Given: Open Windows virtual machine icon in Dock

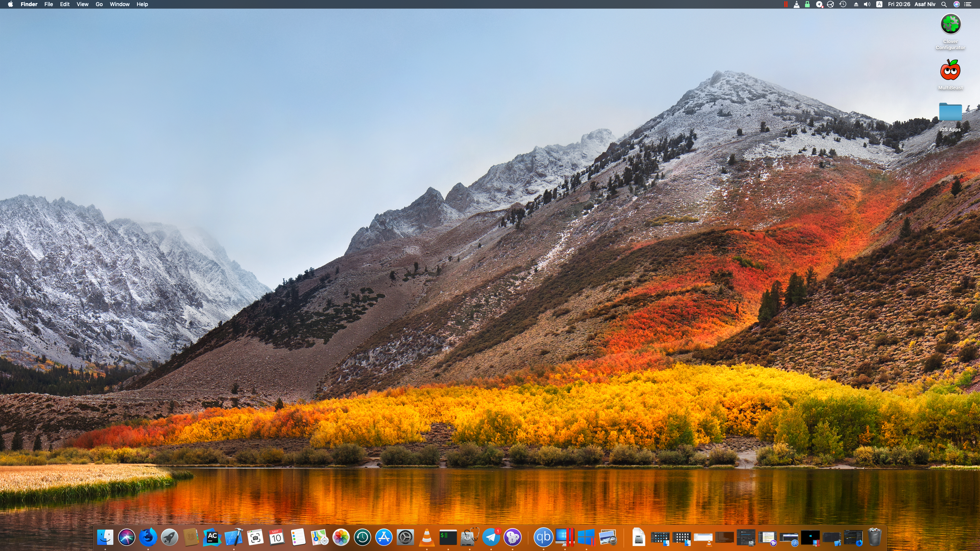Looking at the screenshot, I should (x=586, y=537).
